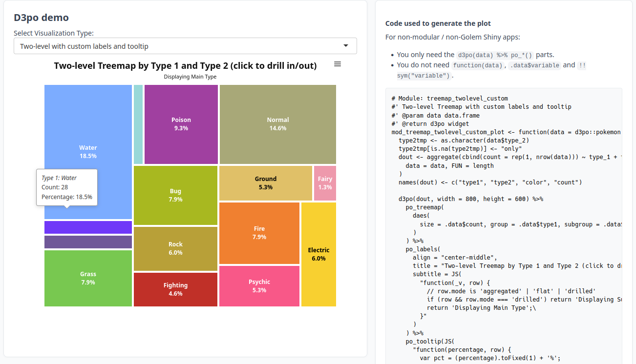
Task: Open the chart hamburger menu icon
Action: point(337,64)
